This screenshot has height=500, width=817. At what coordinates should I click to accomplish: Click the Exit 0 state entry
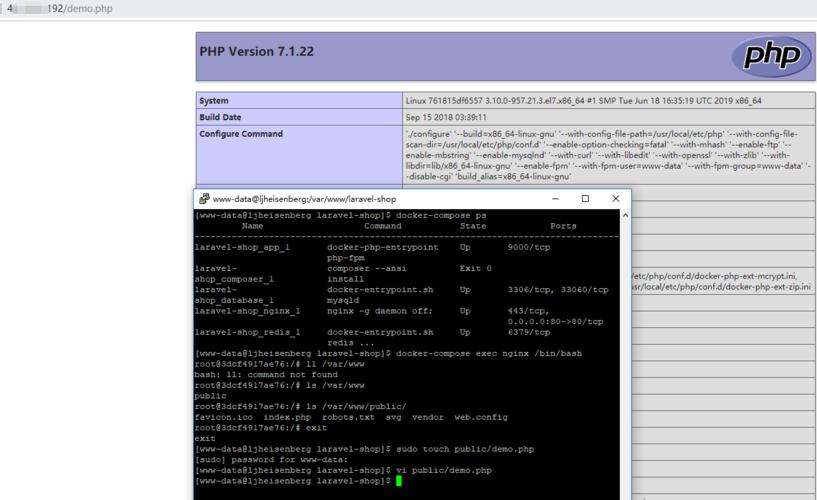[x=475, y=269]
